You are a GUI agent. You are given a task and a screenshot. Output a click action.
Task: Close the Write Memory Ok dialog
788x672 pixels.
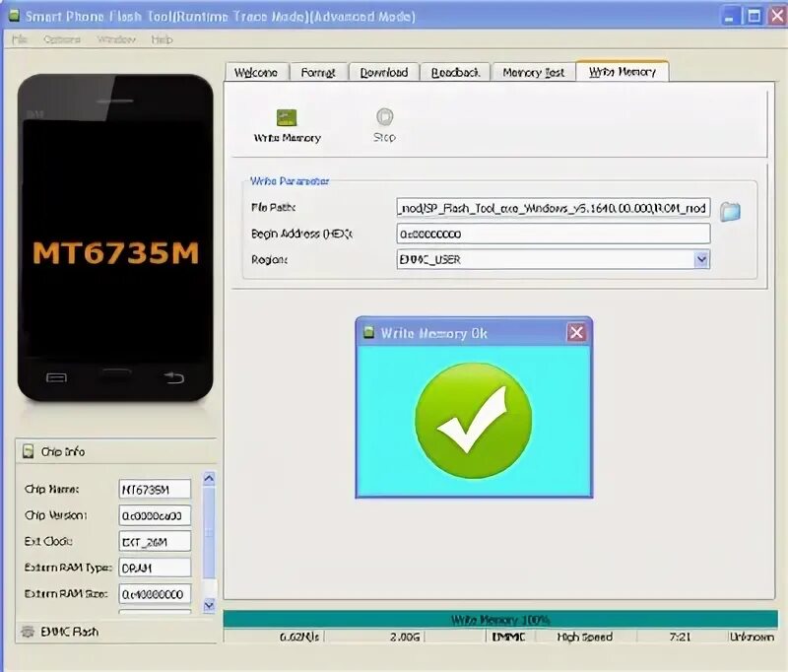tap(576, 332)
